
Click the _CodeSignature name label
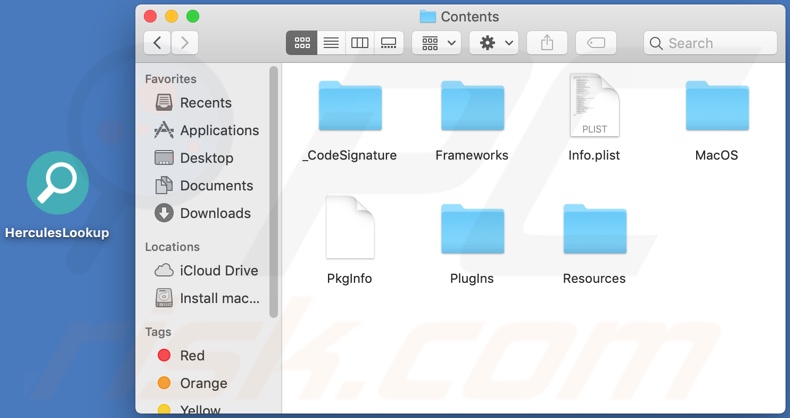(x=350, y=155)
